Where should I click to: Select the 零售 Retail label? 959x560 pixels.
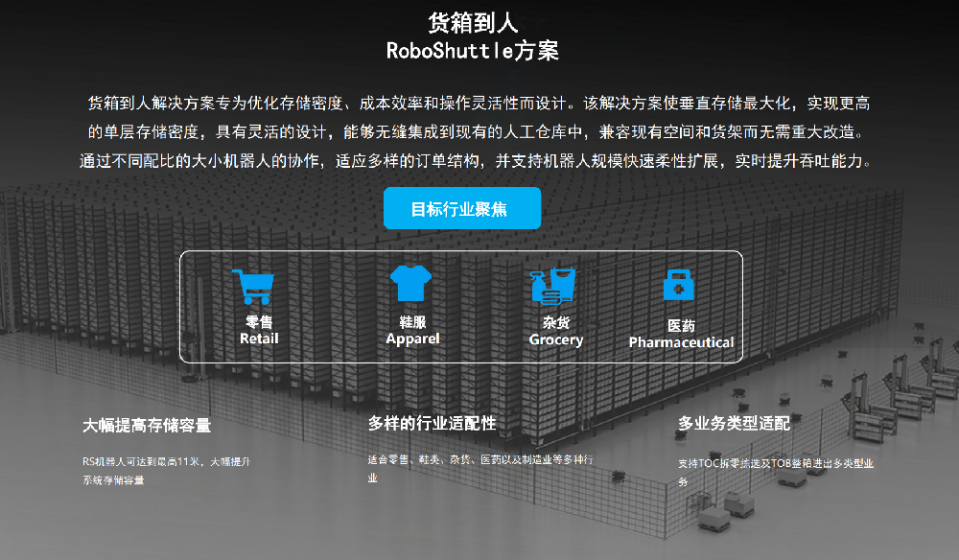point(259,330)
